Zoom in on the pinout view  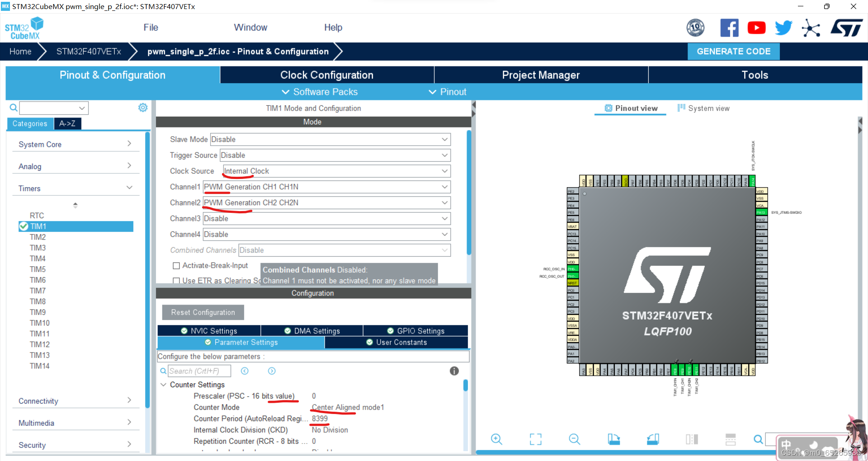pyautogui.click(x=496, y=439)
